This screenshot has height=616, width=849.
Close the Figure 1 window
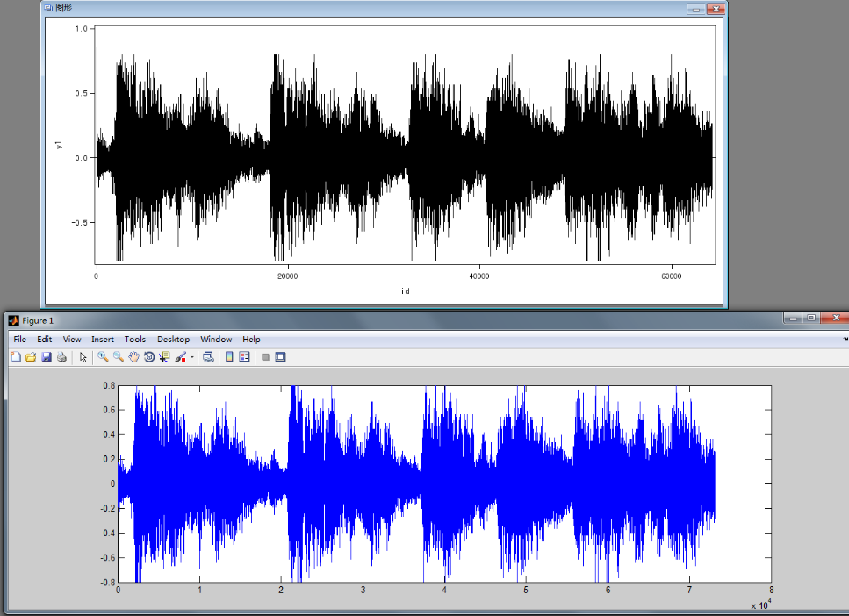pos(836,318)
